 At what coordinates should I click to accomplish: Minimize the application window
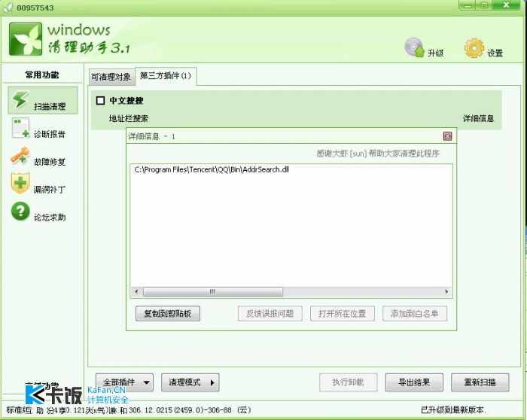coord(468,5)
